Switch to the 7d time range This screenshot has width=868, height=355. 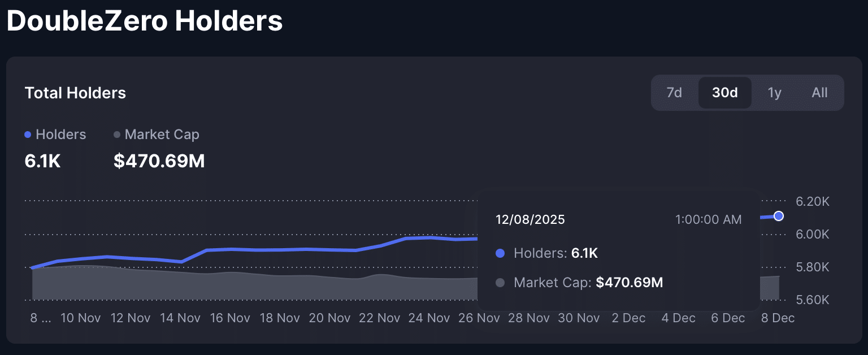674,92
